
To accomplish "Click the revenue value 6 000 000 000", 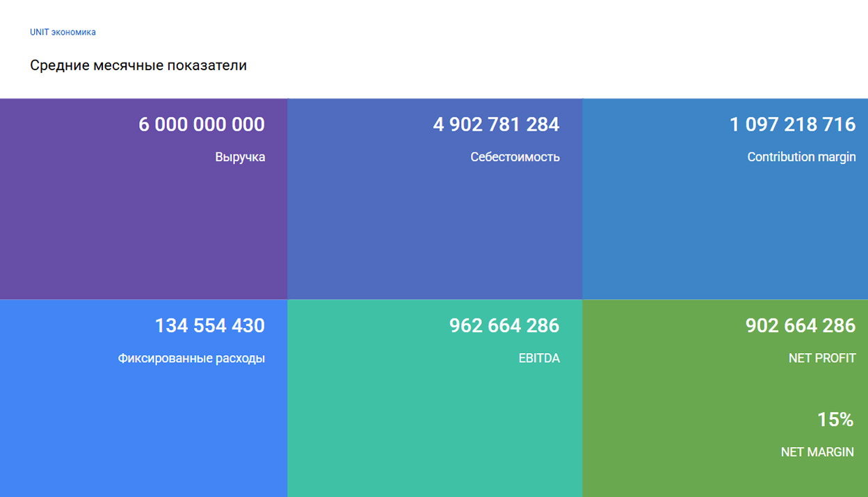I will pos(202,124).
